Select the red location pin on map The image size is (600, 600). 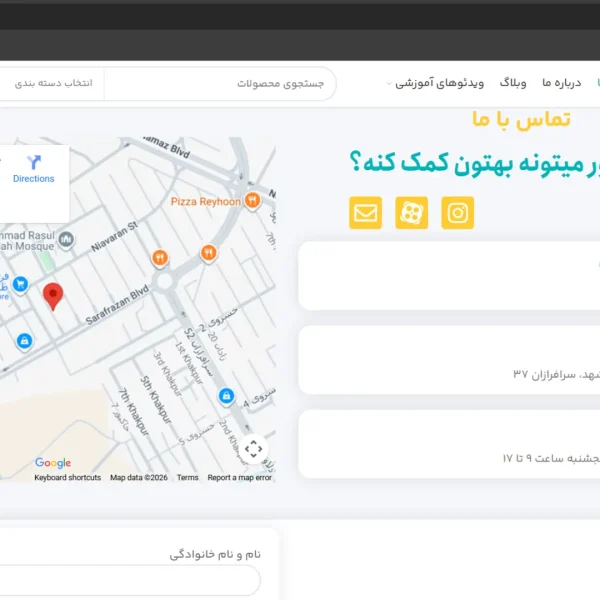pyautogui.click(x=53, y=297)
